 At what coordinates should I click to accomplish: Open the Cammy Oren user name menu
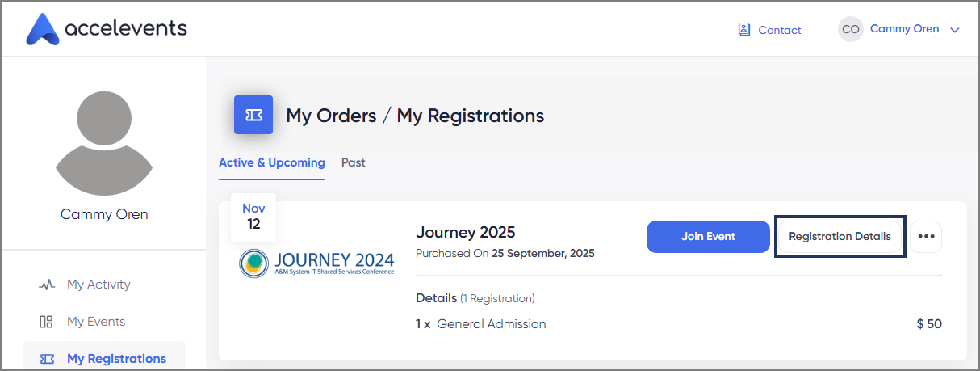(904, 29)
